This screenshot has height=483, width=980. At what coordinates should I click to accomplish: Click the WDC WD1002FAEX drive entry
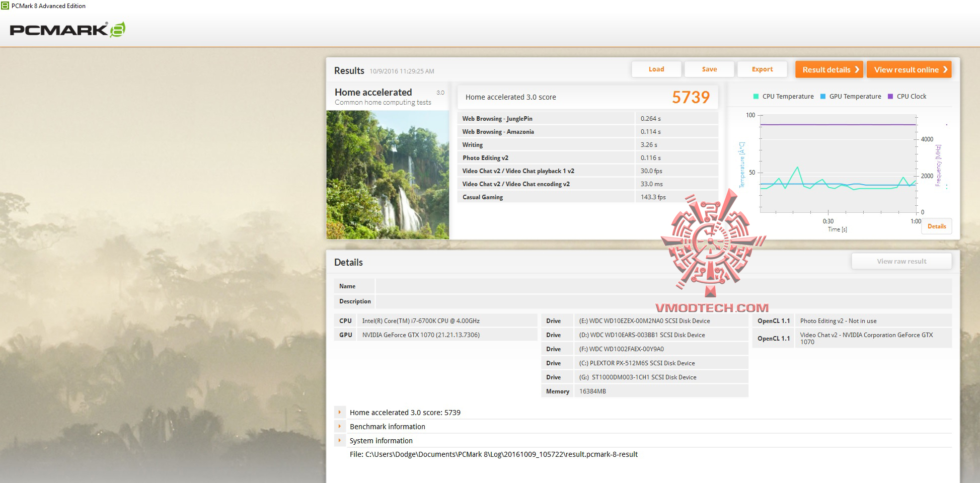coord(621,349)
